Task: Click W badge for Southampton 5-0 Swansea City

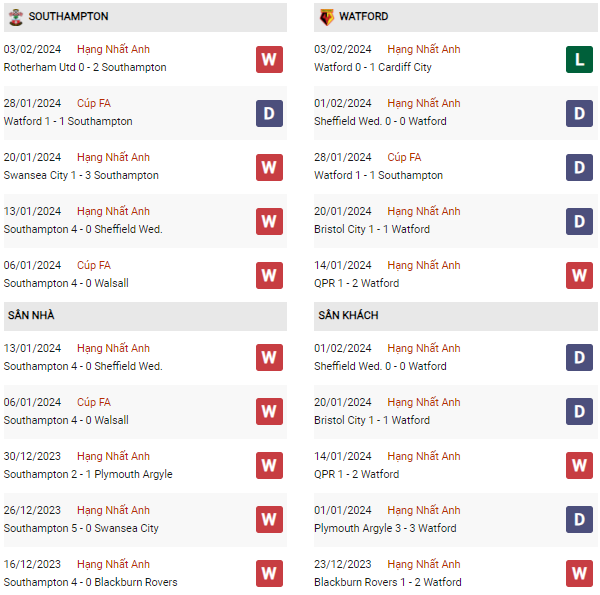Action: click(x=269, y=520)
